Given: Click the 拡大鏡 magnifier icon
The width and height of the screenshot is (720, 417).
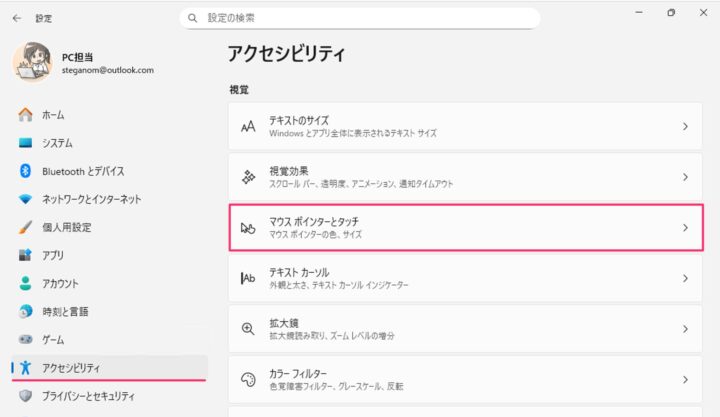Looking at the screenshot, I should click(249, 328).
